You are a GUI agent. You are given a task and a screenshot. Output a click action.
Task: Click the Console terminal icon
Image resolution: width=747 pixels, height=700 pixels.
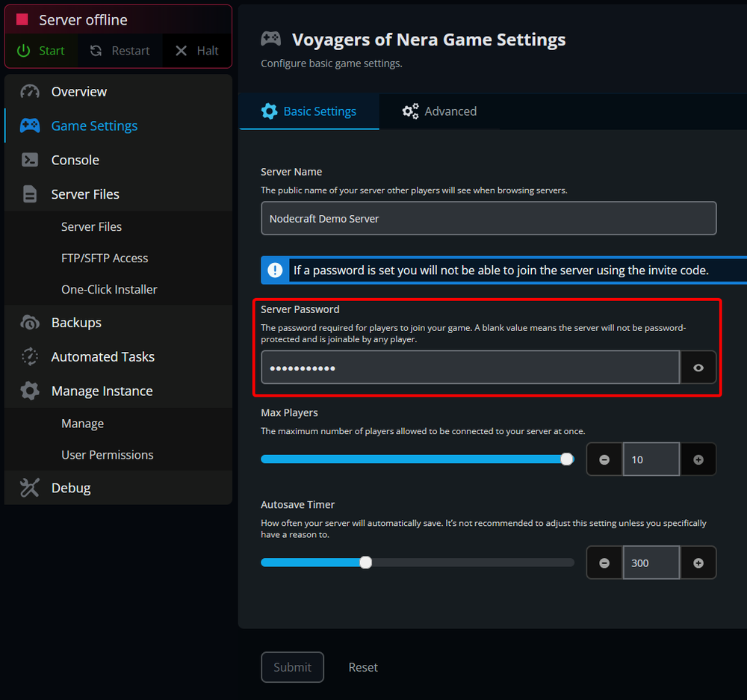click(30, 160)
